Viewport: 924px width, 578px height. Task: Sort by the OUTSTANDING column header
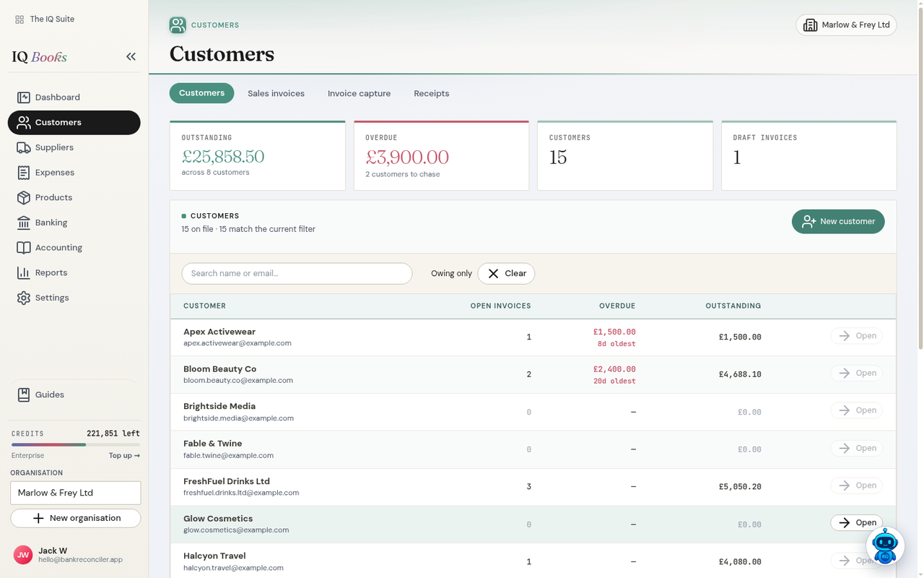(733, 306)
